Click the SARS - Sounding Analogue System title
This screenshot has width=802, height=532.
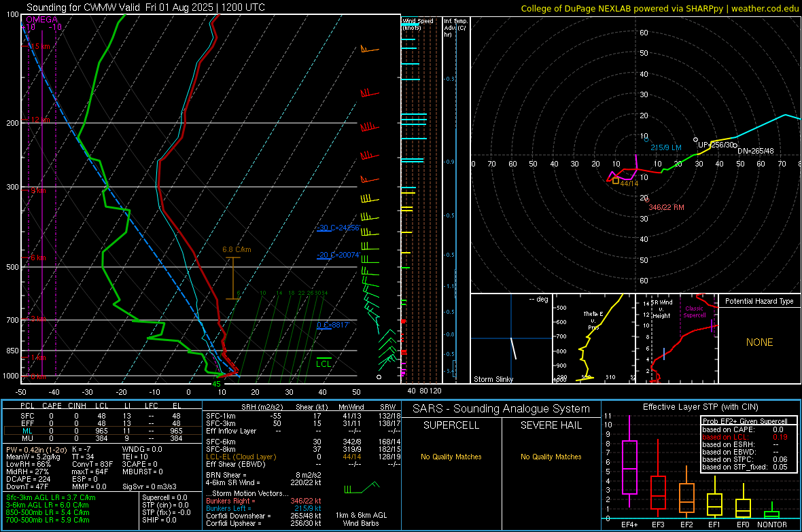(501, 408)
